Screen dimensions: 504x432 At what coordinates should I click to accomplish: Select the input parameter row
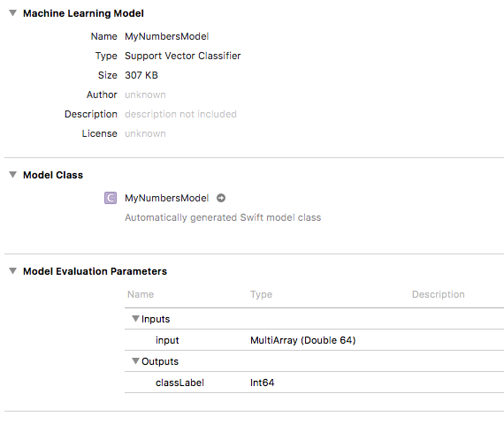314,340
